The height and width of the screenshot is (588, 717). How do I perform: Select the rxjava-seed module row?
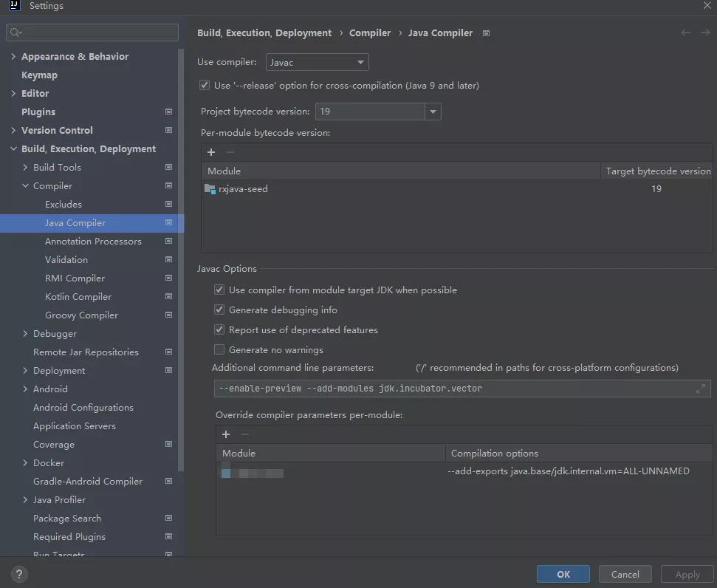(456, 189)
